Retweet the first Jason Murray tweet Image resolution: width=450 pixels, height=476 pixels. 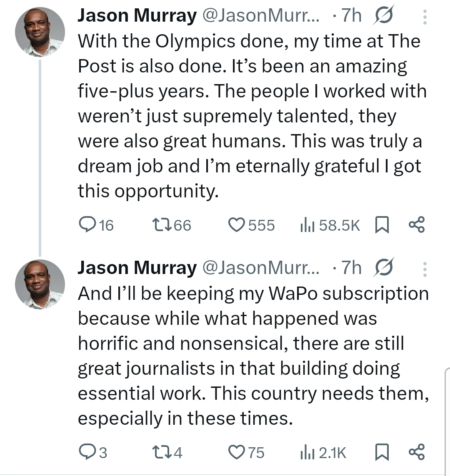click(x=162, y=225)
